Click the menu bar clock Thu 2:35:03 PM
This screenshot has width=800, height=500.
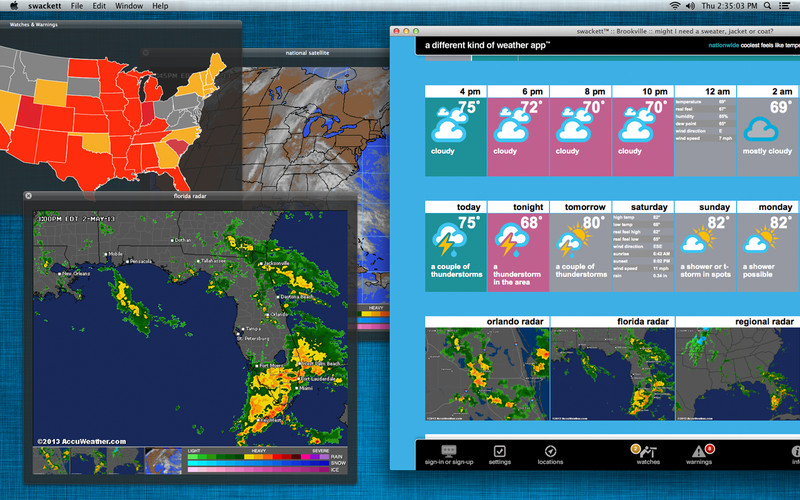tap(730, 6)
